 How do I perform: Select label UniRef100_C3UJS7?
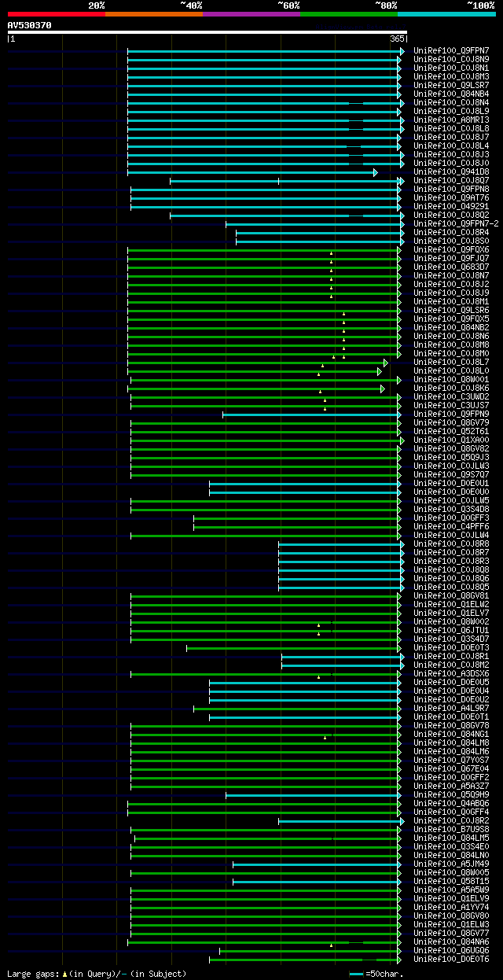[x=451, y=406]
